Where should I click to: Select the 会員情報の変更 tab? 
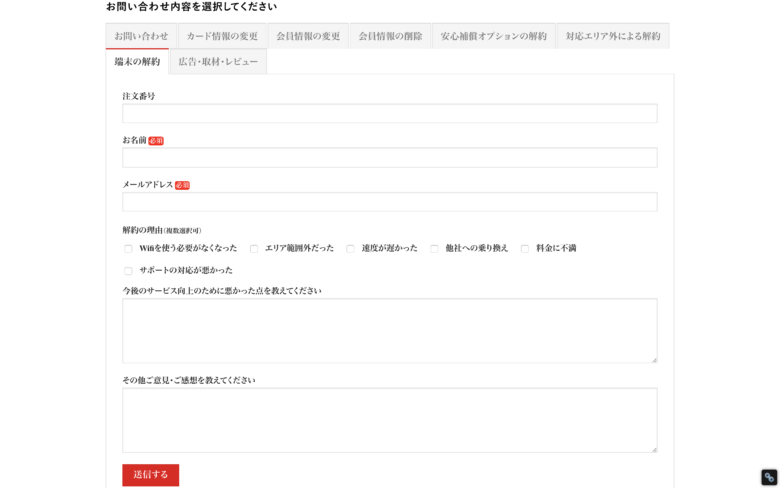[308, 36]
